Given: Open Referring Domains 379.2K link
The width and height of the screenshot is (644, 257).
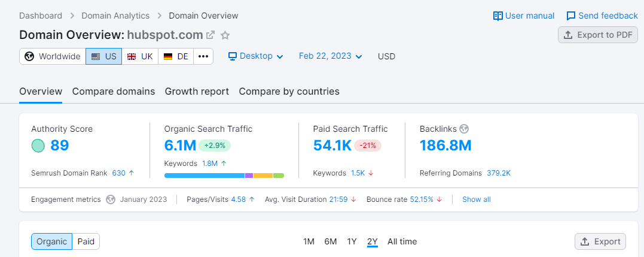Looking at the screenshot, I should tap(499, 173).
